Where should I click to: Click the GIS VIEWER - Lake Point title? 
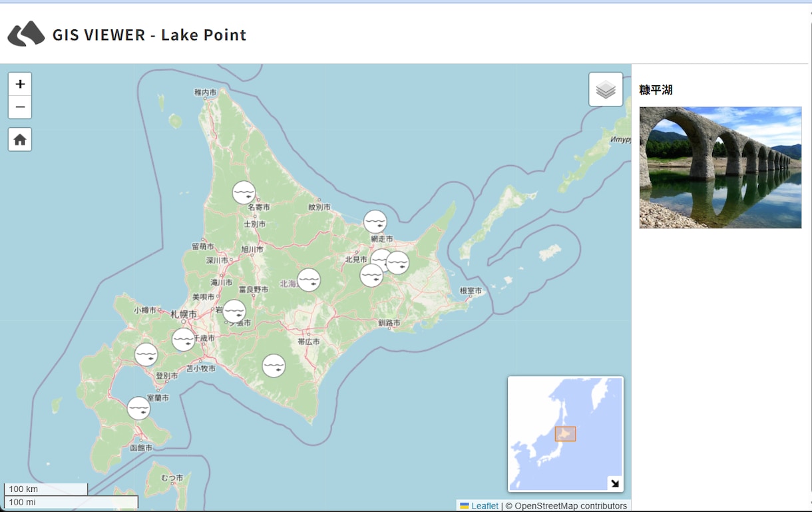(x=150, y=35)
